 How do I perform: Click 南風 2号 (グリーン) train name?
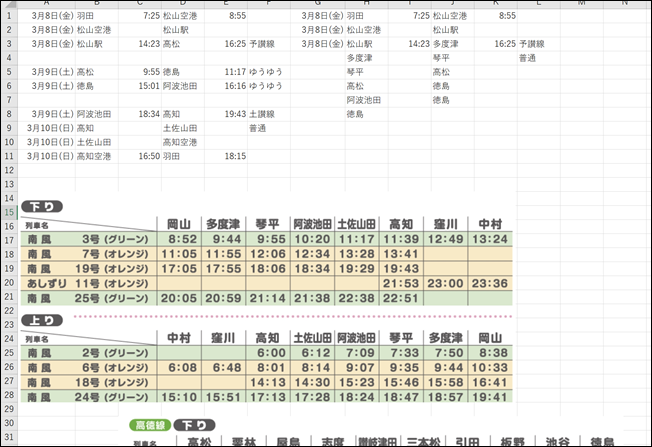tap(88, 353)
